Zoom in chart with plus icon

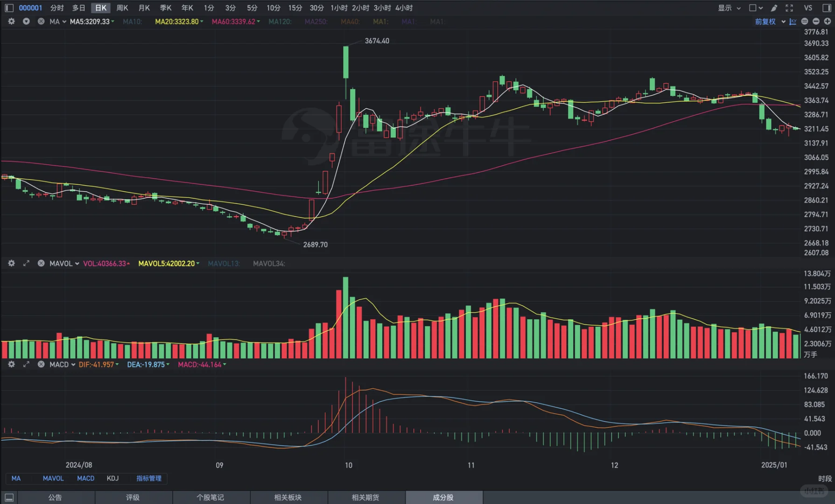pos(827,21)
